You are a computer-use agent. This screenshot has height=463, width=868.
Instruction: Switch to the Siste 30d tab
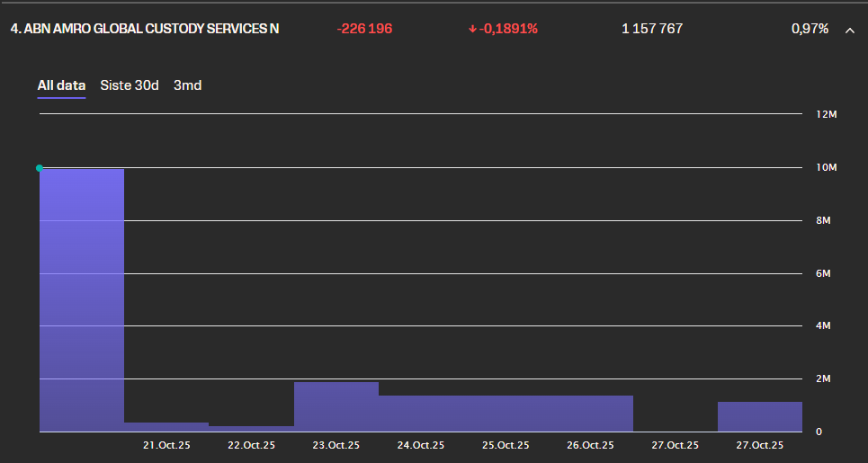tap(130, 85)
